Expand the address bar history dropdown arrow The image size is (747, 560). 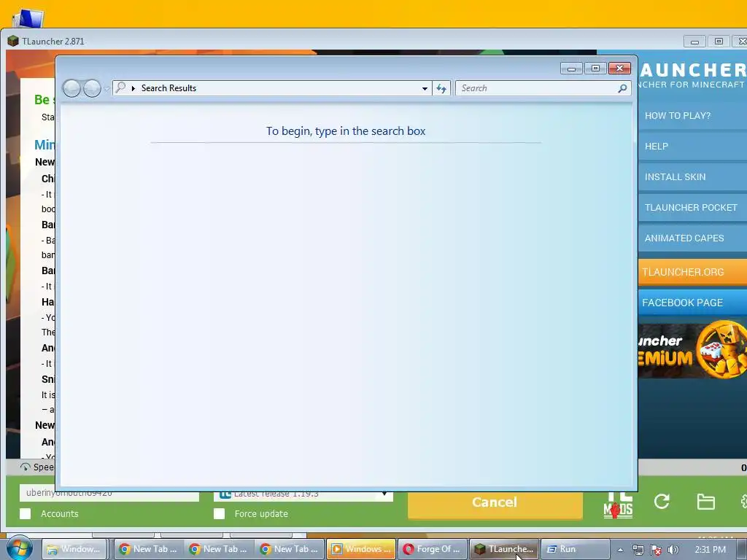[425, 88]
